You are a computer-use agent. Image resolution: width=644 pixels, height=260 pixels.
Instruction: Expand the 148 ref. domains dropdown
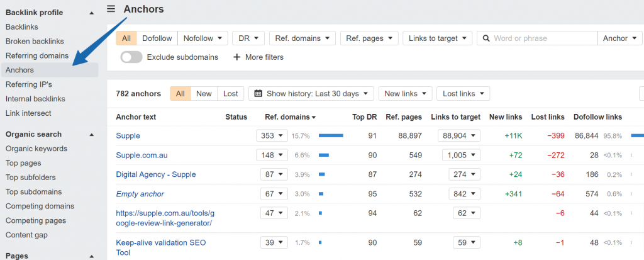[272, 155]
